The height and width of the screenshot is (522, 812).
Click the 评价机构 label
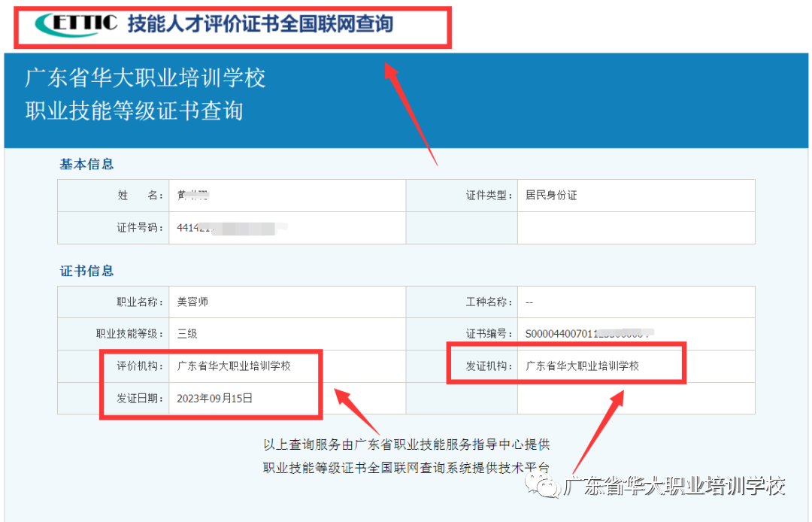click(x=140, y=366)
